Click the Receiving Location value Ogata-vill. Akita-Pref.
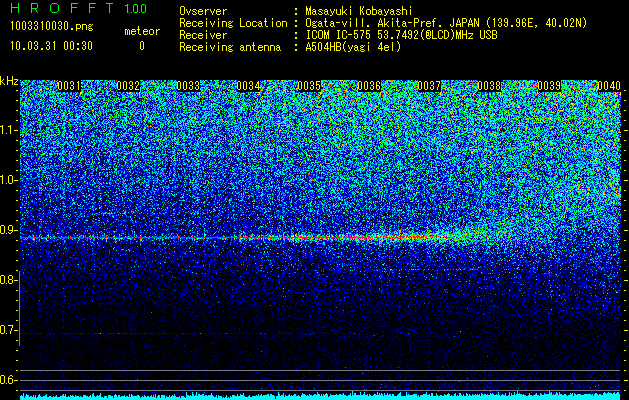The width and height of the screenshot is (629, 400). click(x=375, y=23)
